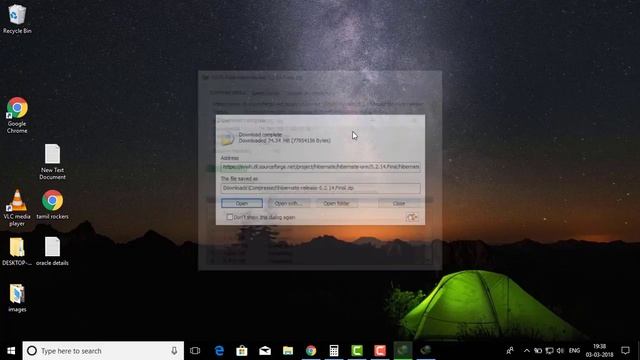Switch to Chrome in the taskbar
640x360 pixels.
[311, 351]
